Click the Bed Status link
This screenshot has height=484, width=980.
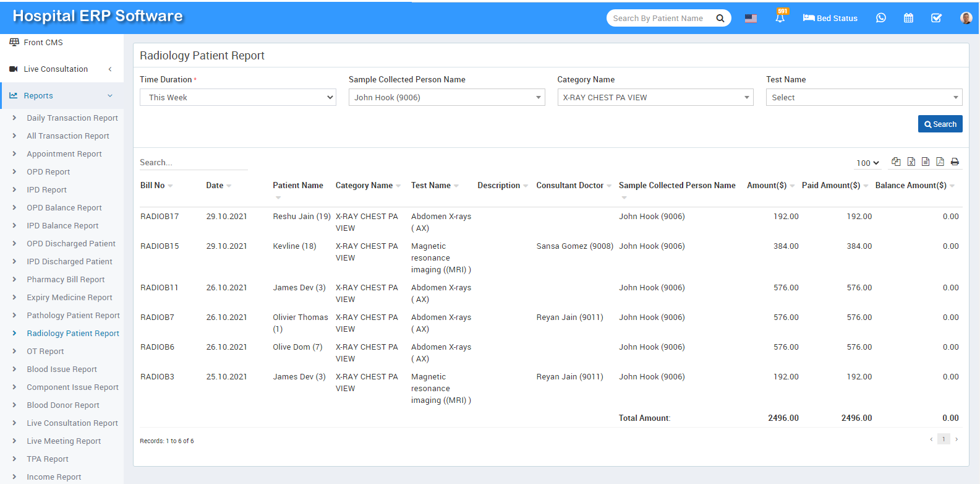[x=830, y=18]
